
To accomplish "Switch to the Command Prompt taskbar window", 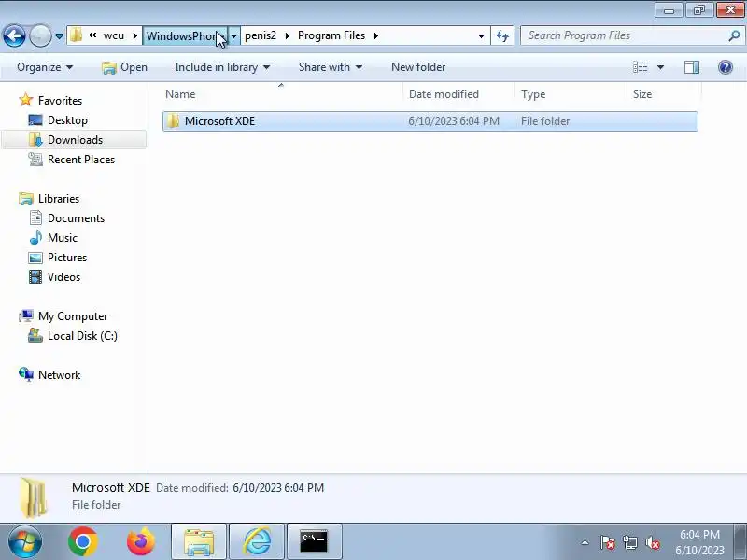I will click(315, 542).
